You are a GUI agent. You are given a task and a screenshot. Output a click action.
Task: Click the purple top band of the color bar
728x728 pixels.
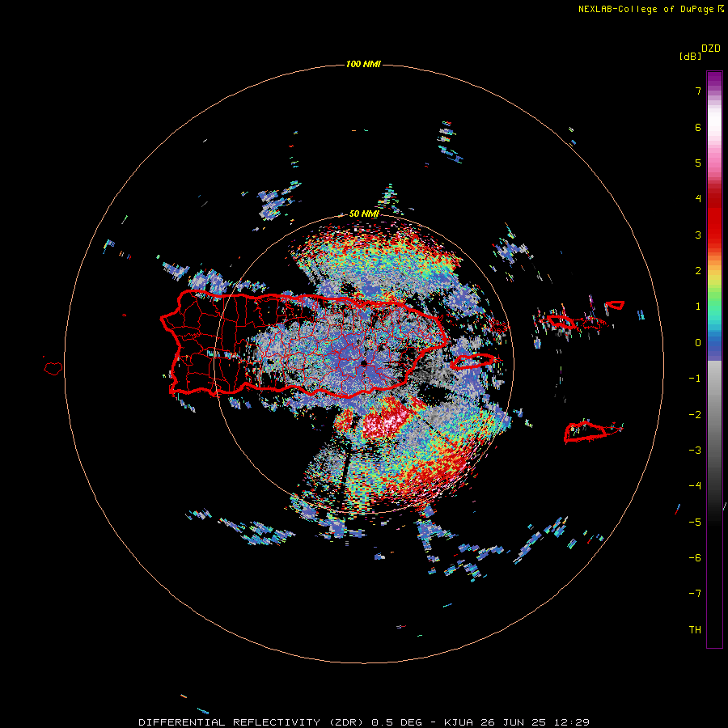[714, 79]
